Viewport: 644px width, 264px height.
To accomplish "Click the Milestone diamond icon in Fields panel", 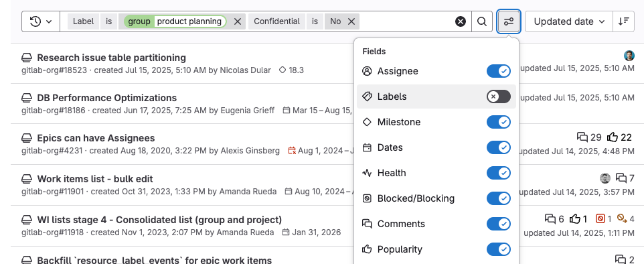I will 367,122.
